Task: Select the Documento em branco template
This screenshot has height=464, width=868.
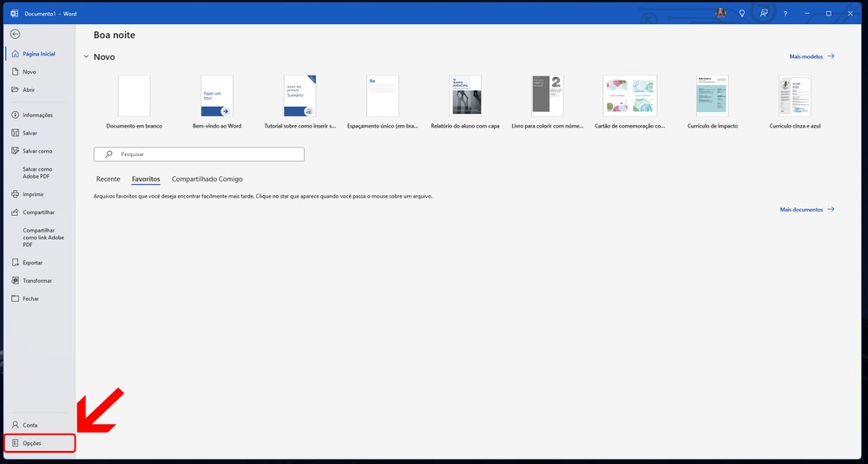Action: click(x=134, y=96)
